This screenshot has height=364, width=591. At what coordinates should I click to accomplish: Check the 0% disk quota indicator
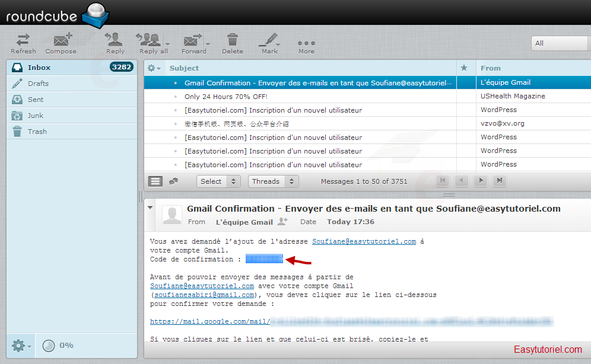pyautogui.click(x=58, y=346)
